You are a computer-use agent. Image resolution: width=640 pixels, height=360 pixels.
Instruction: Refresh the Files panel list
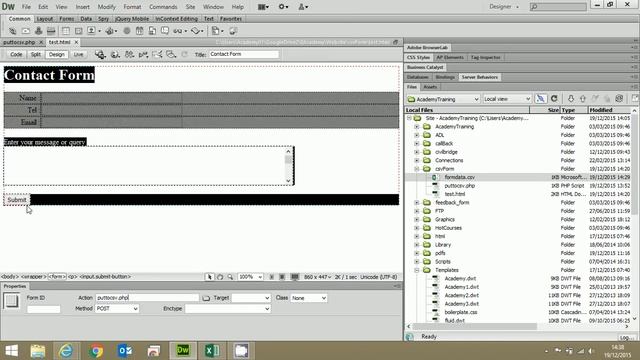(x=554, y=98)
